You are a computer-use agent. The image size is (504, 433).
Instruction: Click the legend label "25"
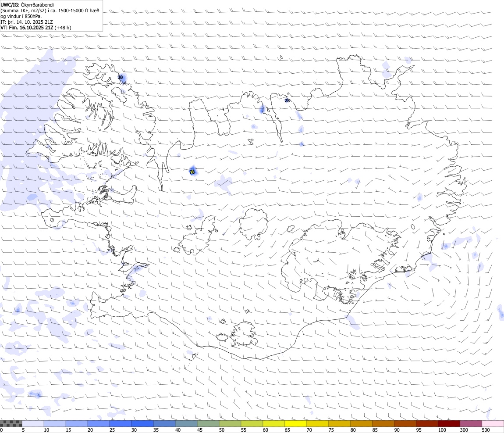click(112, 430)
